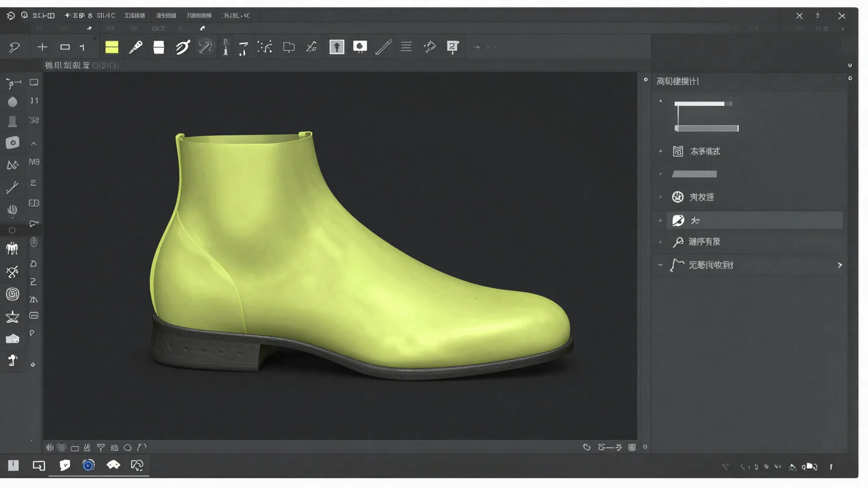This screenshot has width=868, height=488.
Task: Select the signpost rectangle tool
Action: 289,47
